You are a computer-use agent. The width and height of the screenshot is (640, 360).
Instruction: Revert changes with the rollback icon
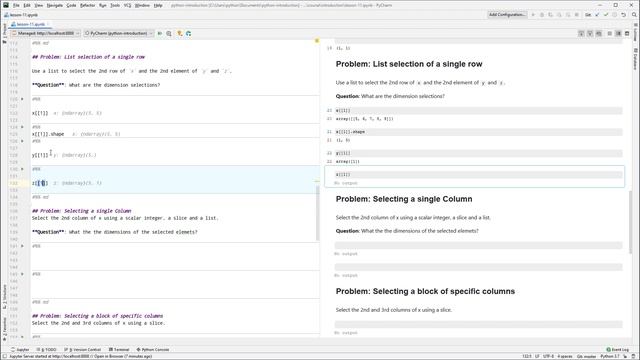(624, 15)
